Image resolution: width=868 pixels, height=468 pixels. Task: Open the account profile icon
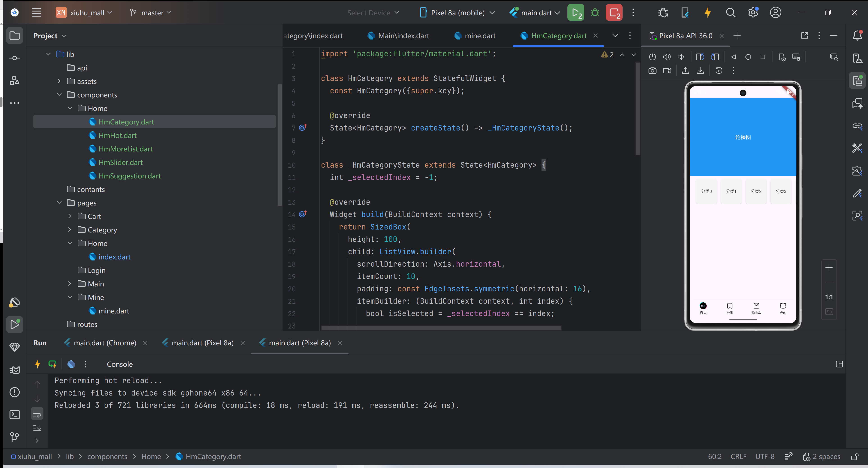pos(775,12)
